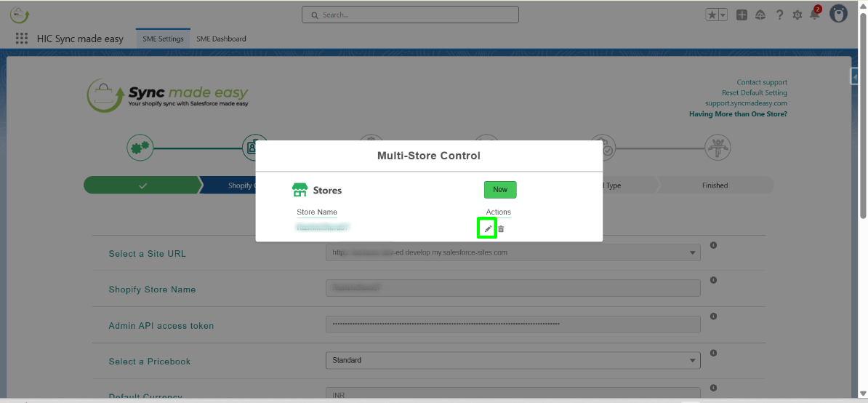Click the favorites star icon
868x403 pixels.
[712, 15]
